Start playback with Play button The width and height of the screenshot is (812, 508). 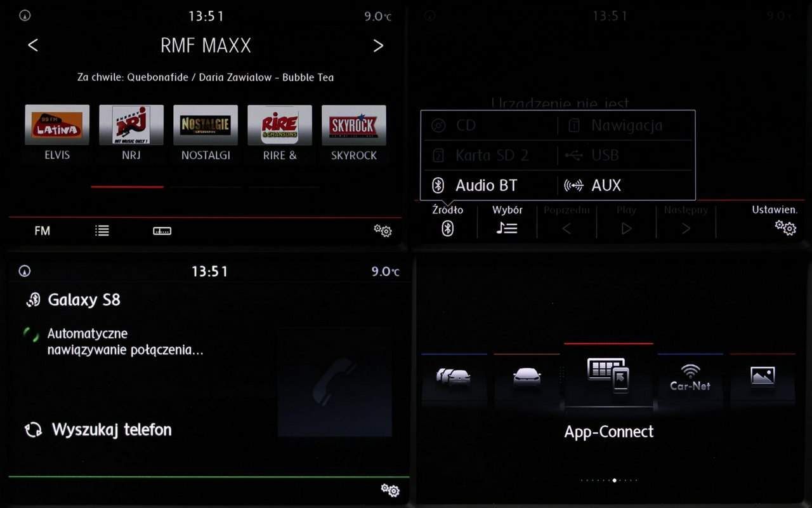(626, 220)
